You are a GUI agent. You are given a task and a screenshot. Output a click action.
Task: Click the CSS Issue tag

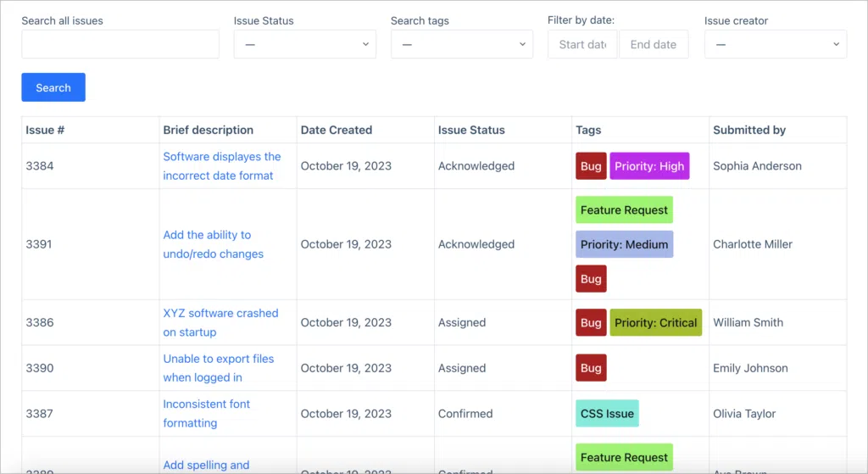(607, 413)
